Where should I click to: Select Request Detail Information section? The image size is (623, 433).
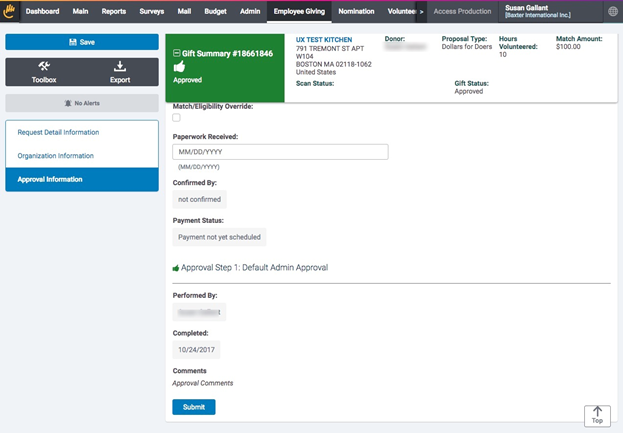click(58, 132)
